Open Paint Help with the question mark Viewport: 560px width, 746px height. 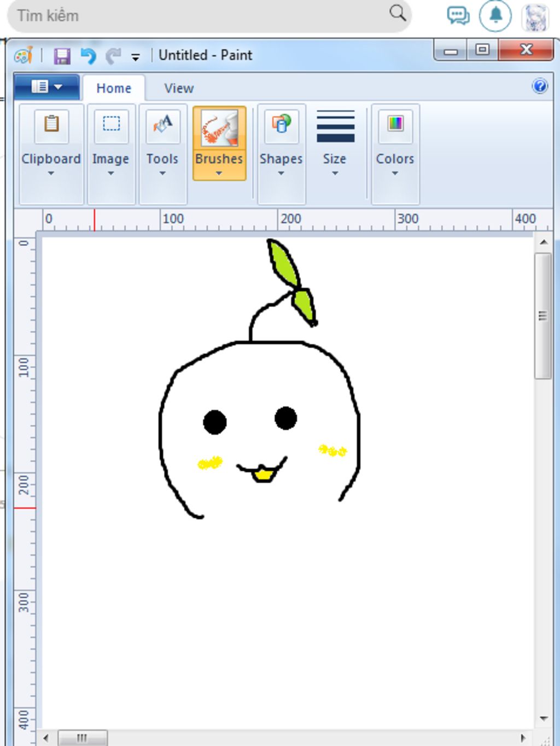(540, 86)
